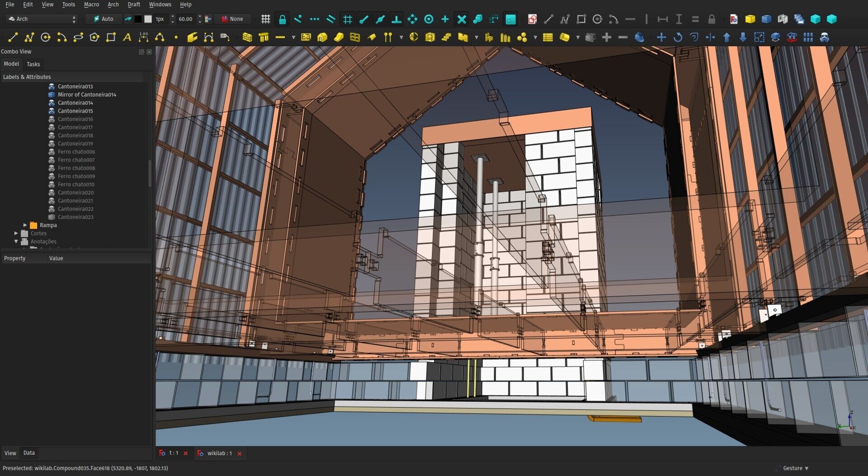Select the Draft Polygon tool
This screenshot has width=868, height=476.
click(x=94, y=38)
